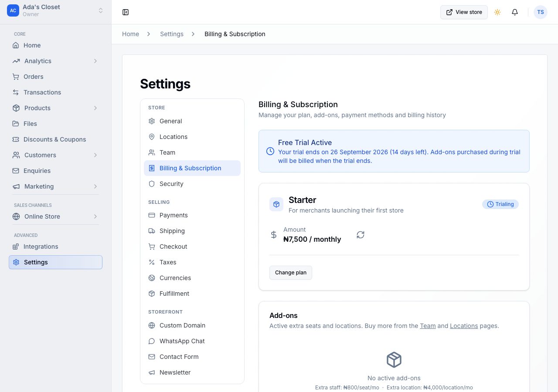558x392 pixels.
Task: Click the Online Store globe icon
Action: 16,216
